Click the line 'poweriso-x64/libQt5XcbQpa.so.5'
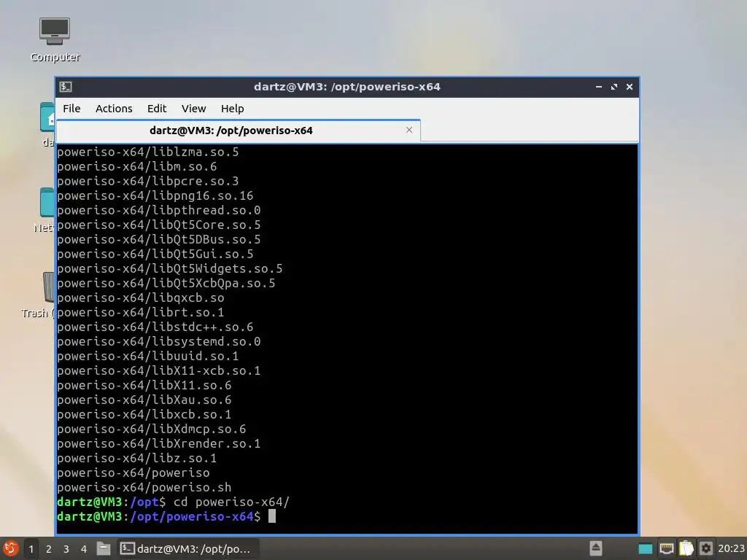This screenshot has height=560, width=747. click(166, 284)
